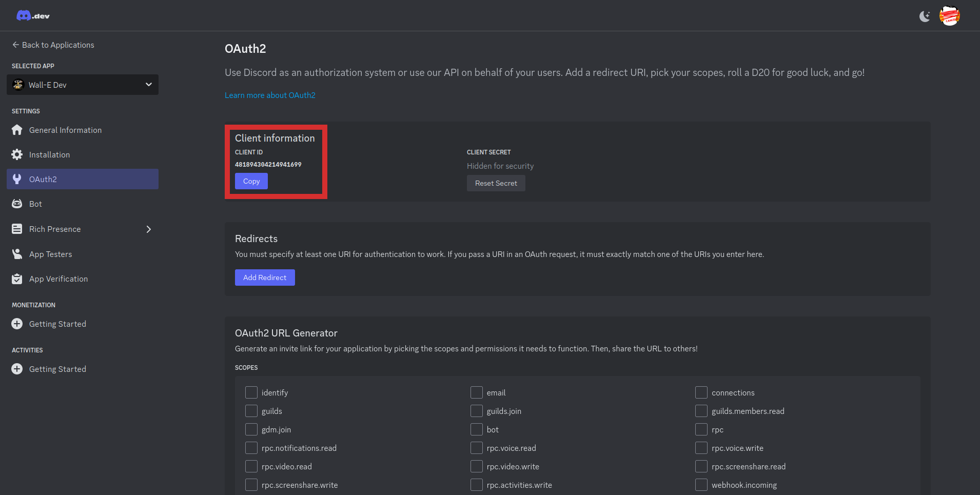Check the email scope
This screenshot has width=980, height=495.
(477, 392)
